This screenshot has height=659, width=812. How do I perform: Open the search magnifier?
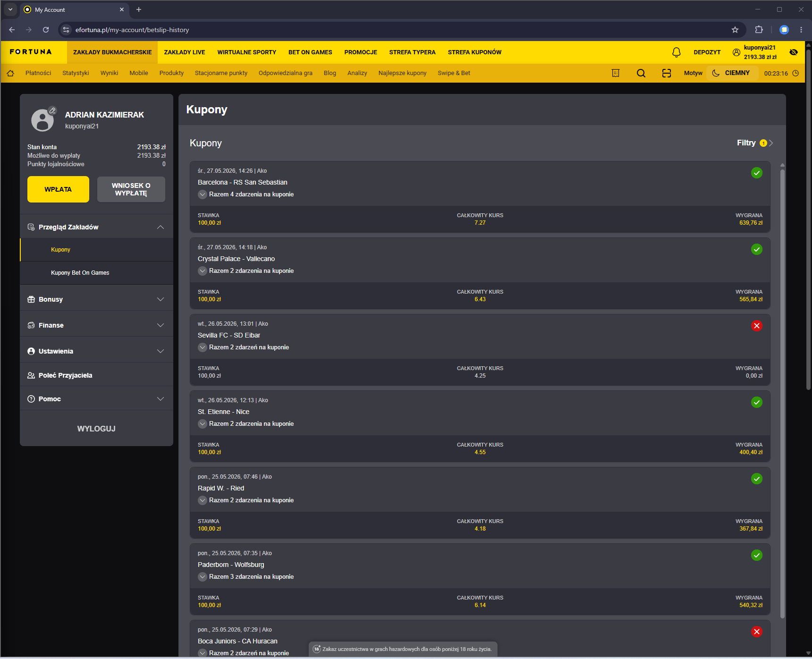pyautogui.click(x=641, y=73)
